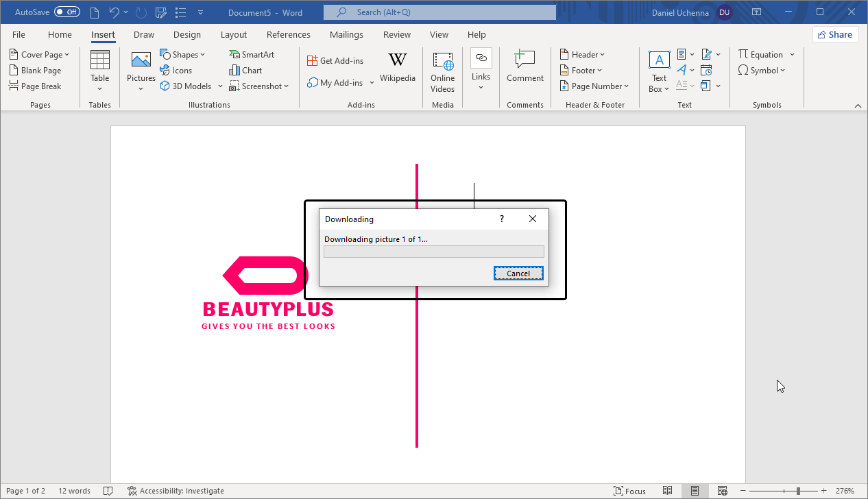The image size is (868, 499).
Task: Toggle the AutoSave switch
Action: 67,12
